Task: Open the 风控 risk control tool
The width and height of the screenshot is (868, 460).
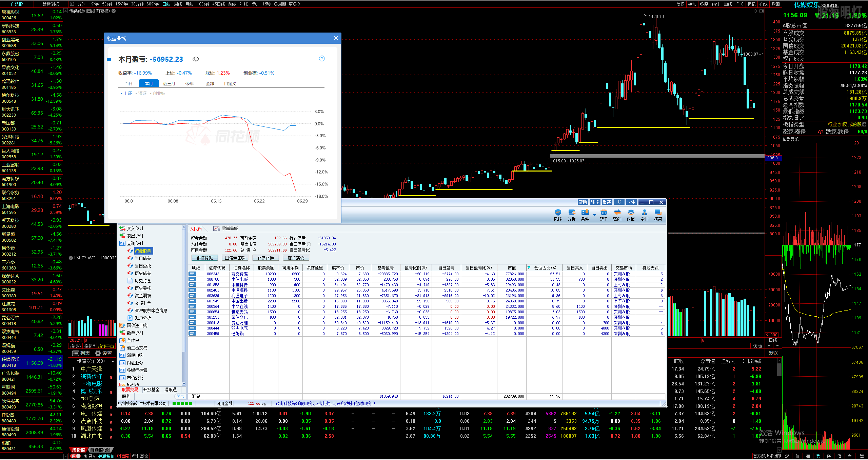Action: tap(558, 215)
